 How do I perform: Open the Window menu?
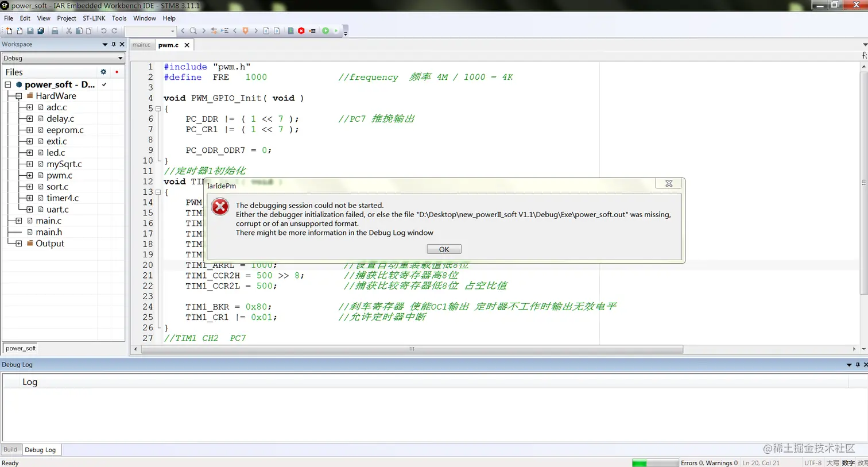tap(145, 18)
